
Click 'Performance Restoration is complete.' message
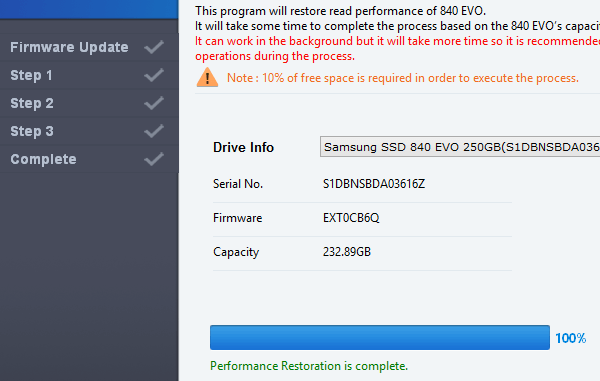(x=309, y=366)
